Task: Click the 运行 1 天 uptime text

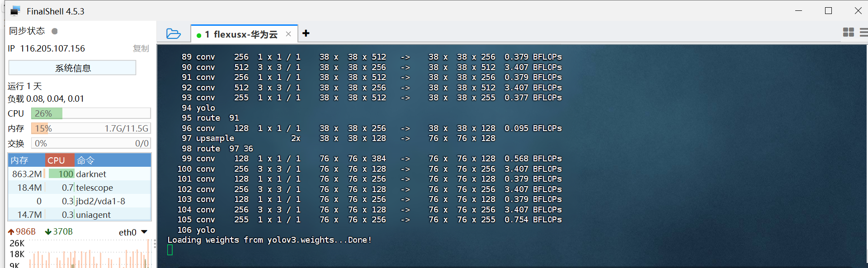Action: click(25, 86)
